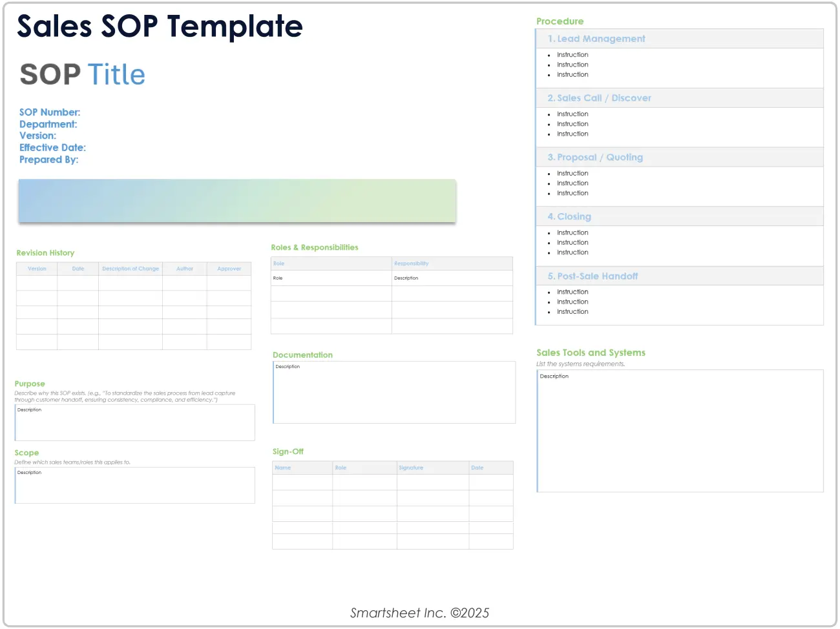Image resolution: width=840 pixels, height=629 pixels.
Task: Click the SOP Title heading text
Action: pyautogui.click(x=82, y=74)
